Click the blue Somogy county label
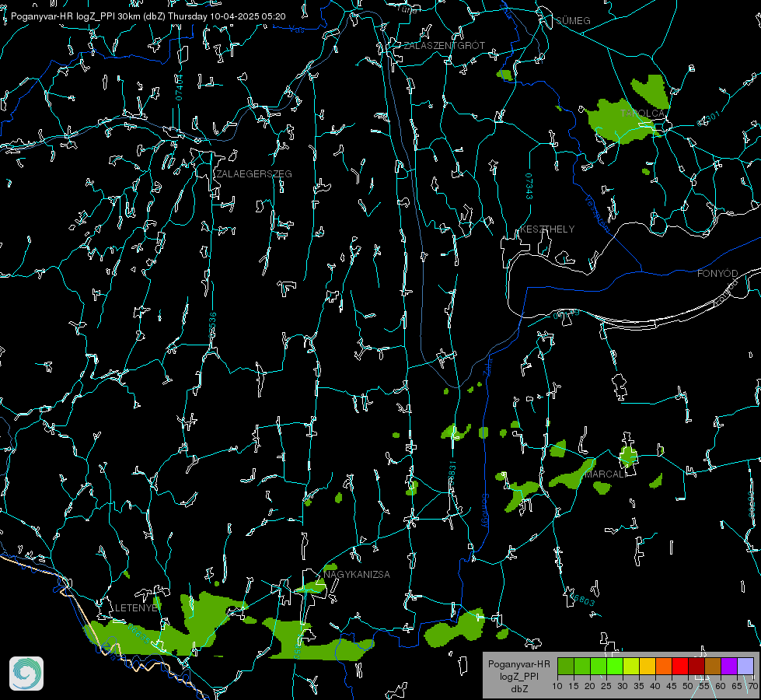The image size is (761, 700). [485, 511]
